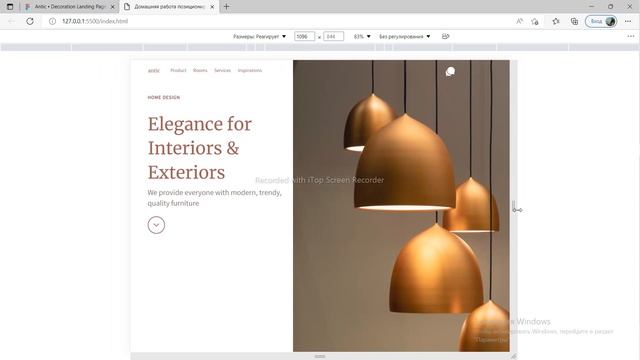Click the circular scroll-down arrow button
The width and height of the screenshot is (640, 360).
click(x=156, y=225)
